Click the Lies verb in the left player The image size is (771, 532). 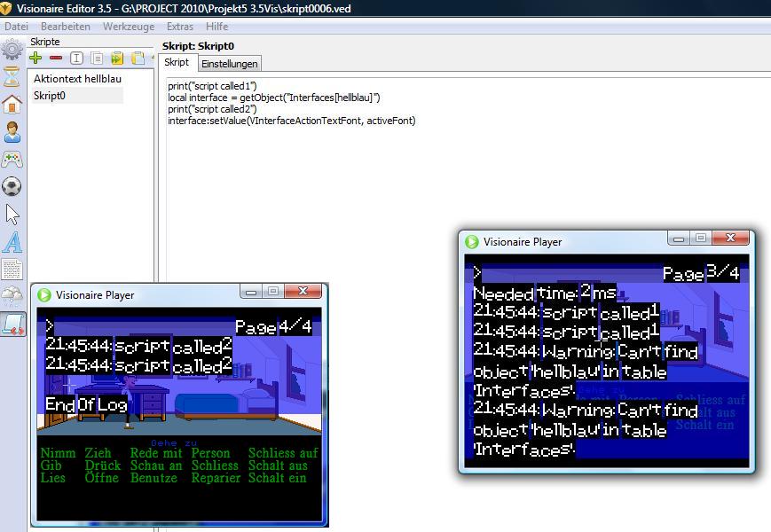pos(52,478)
